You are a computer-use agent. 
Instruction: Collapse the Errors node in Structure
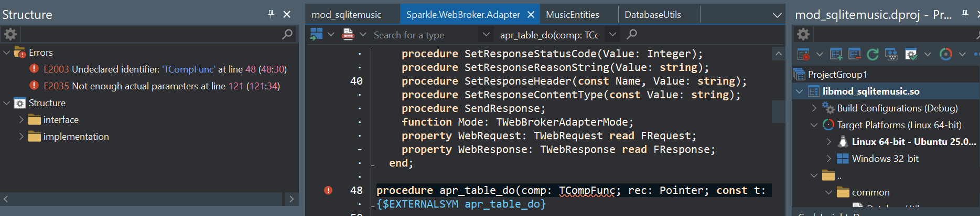coord(6,53)
